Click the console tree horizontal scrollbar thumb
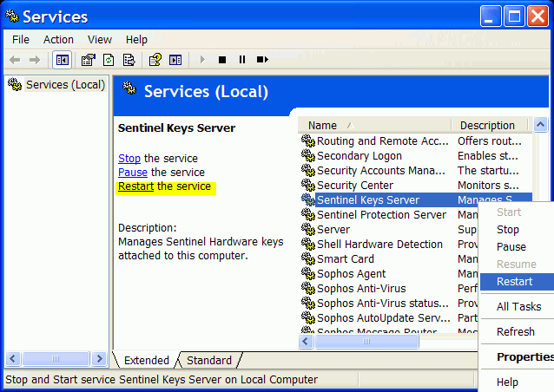 (x=56, y=359)
